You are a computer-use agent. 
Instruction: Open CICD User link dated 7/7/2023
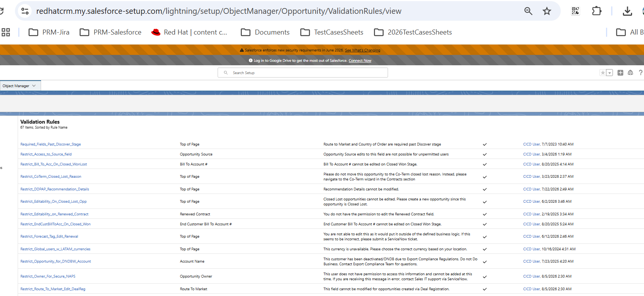[x=532, y=144]
